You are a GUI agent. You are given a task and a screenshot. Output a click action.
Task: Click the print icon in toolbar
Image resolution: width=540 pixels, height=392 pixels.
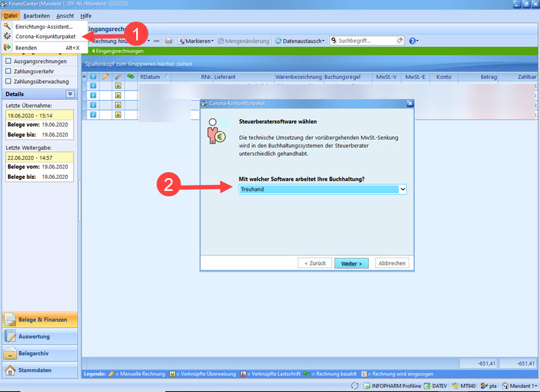click(169, 41)
